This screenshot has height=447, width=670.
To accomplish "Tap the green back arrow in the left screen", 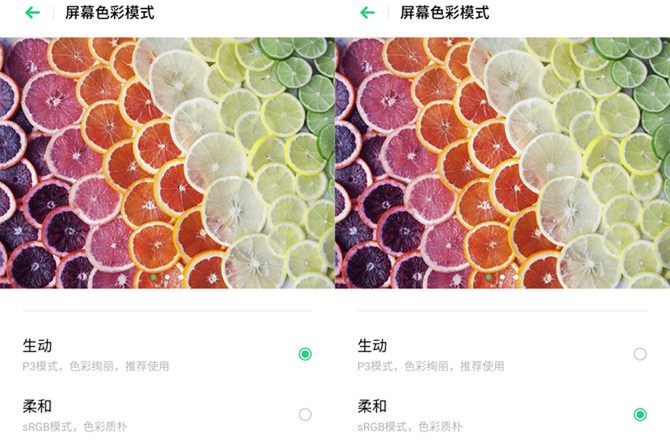I will coord(32,13).
